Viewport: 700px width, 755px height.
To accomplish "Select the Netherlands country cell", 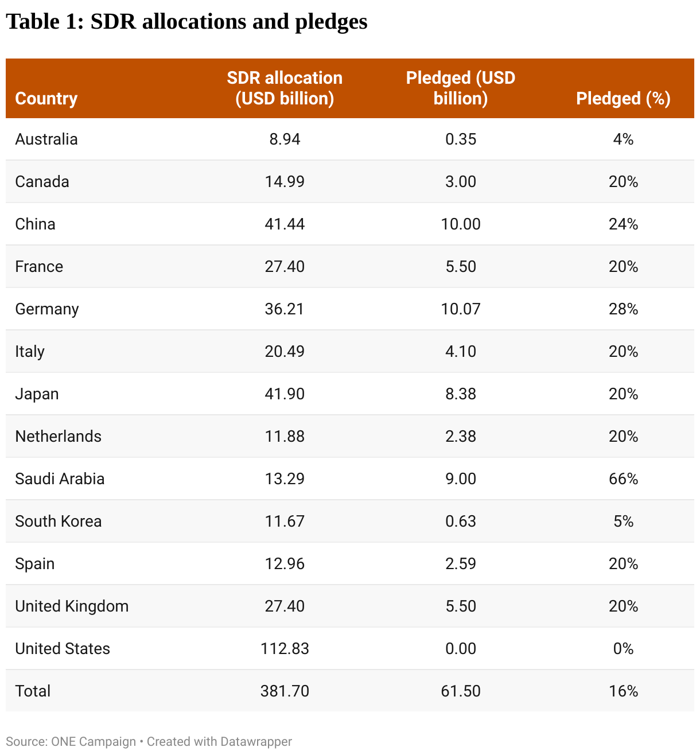I will tap(58, 437).
